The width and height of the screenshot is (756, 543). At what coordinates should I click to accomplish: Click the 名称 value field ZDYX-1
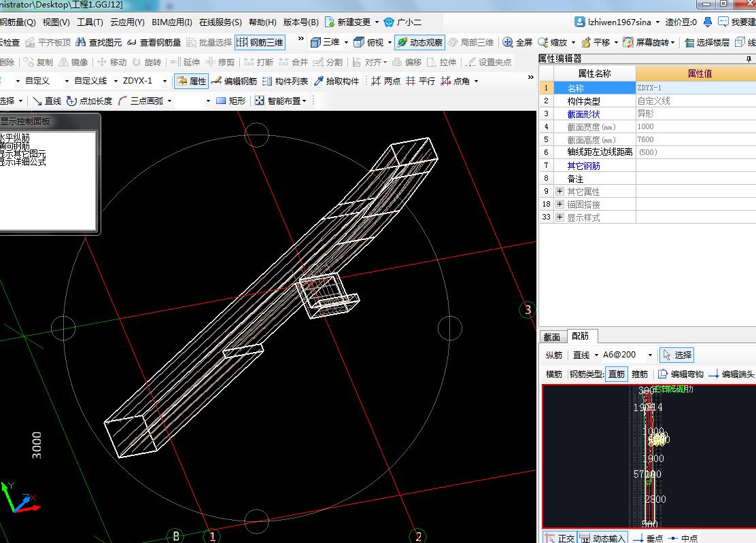click(x=695, y=88)
